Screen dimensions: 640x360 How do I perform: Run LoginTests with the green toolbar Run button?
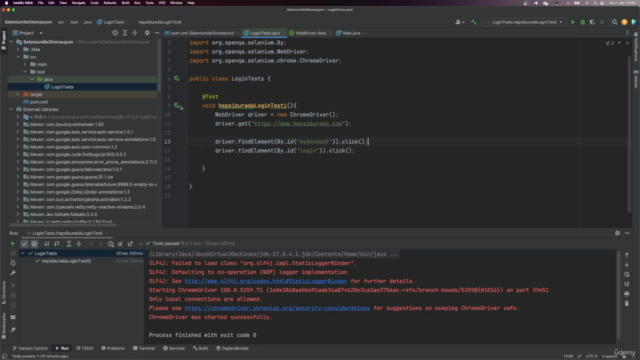click(573, 22)
